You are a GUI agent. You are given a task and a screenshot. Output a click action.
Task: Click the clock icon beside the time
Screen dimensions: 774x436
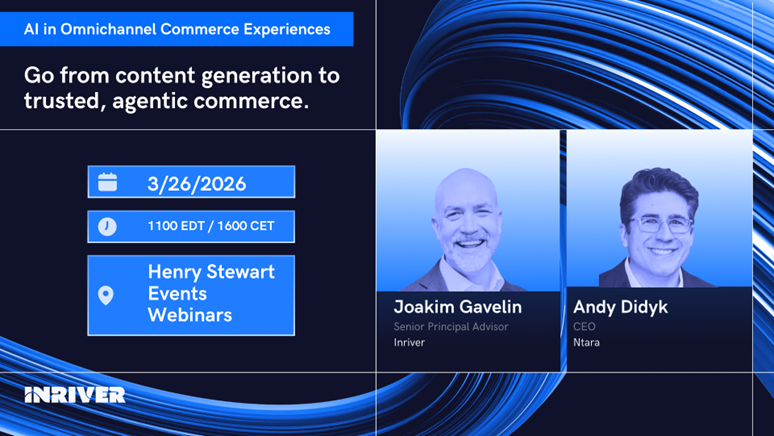pos(107,227)
